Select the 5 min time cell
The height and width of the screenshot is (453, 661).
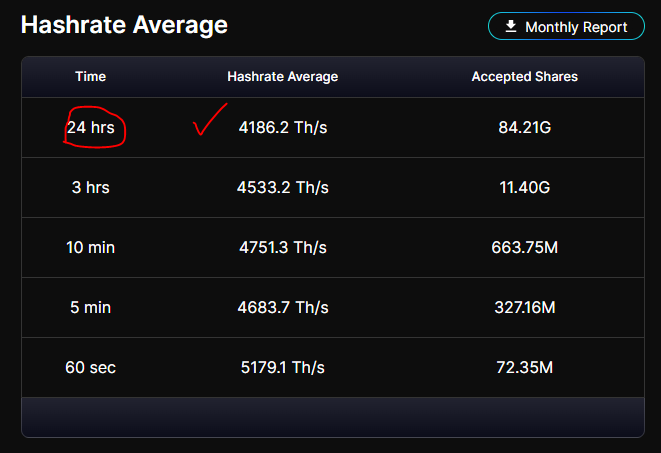tap(91, 307)
